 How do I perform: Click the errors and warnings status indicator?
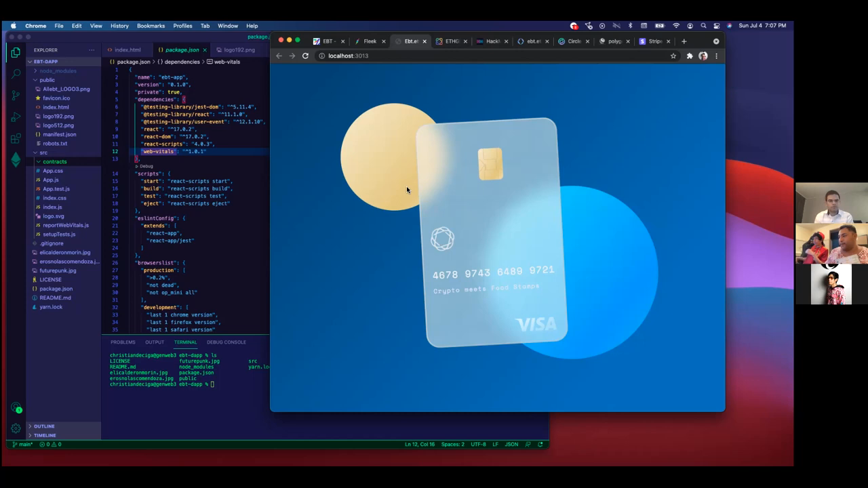point(50,445)
